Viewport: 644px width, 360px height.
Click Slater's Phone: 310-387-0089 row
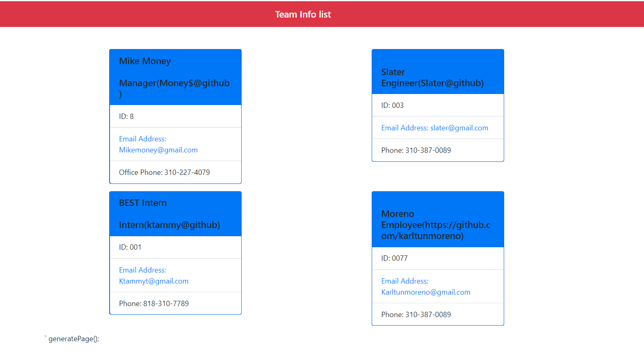pyautogui.click(x=438, y=150)
